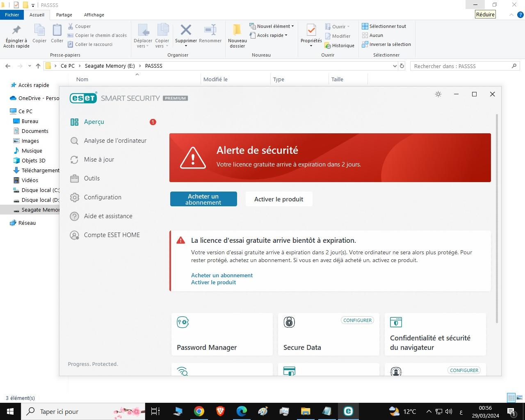Click Historique in Explorer ribbon
The height and width of the screenshot is (420, 525).
(340, 46)
